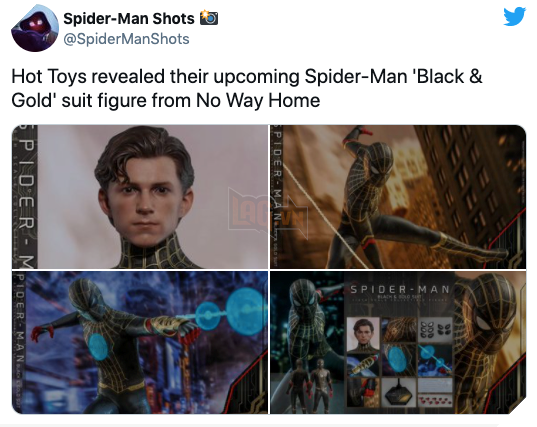Viewport: 537px width, 427px height.
Task: Click the hexagonal figure stand accessory tile
Action: (399, 393)
